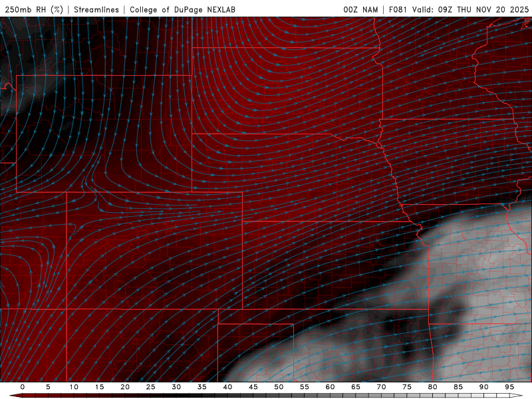
Task: Click the 35 label on the color scale
Action: coord(202,387)
